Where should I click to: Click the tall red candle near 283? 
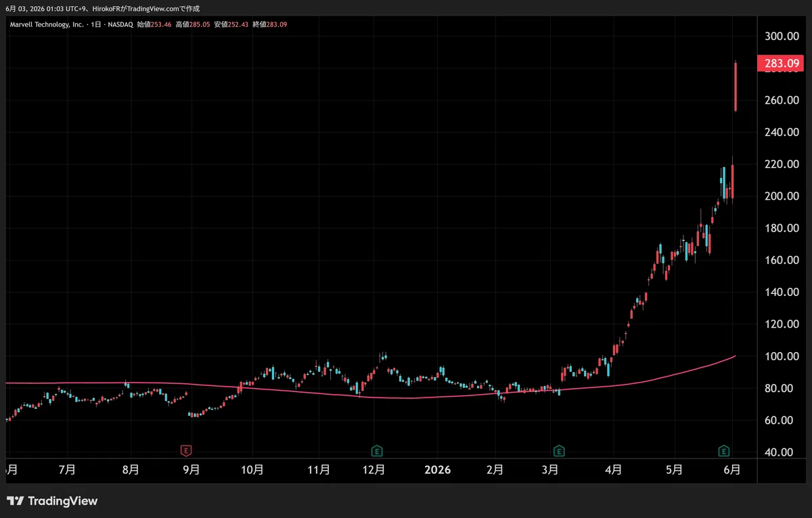pos(736,87)
